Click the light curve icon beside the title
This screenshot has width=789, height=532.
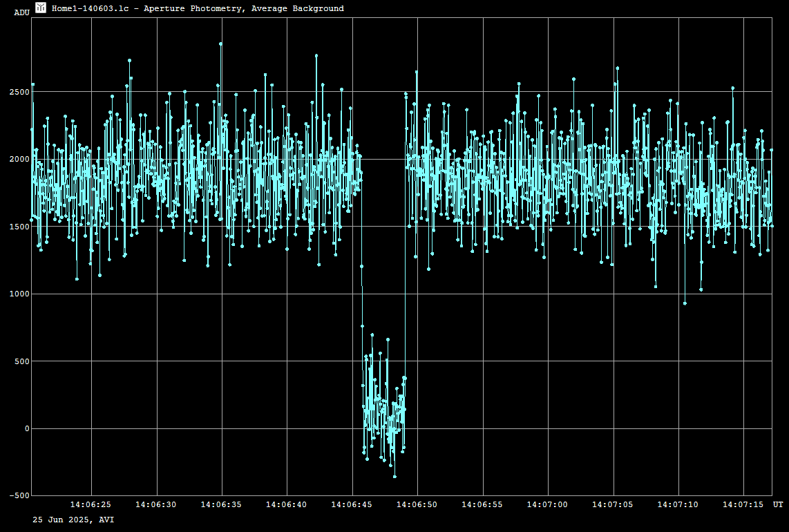(41, 8)
